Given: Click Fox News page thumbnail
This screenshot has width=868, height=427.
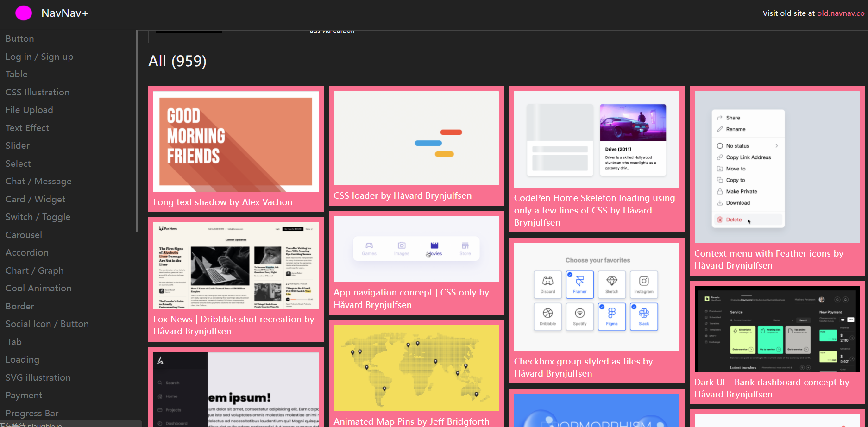Looking at the screenshot, I should click(236, 265).
